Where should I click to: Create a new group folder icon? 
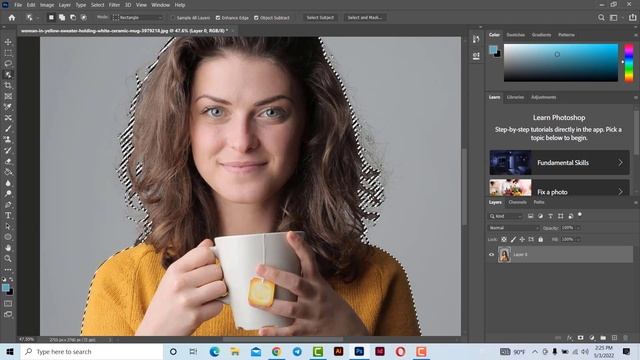pos(603,338)
